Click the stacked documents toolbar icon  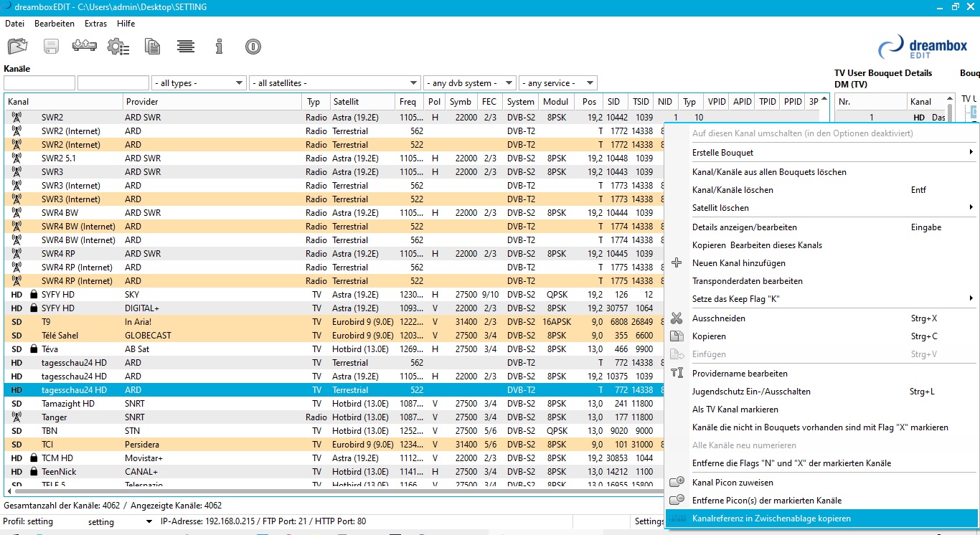[x=152, y=47]
